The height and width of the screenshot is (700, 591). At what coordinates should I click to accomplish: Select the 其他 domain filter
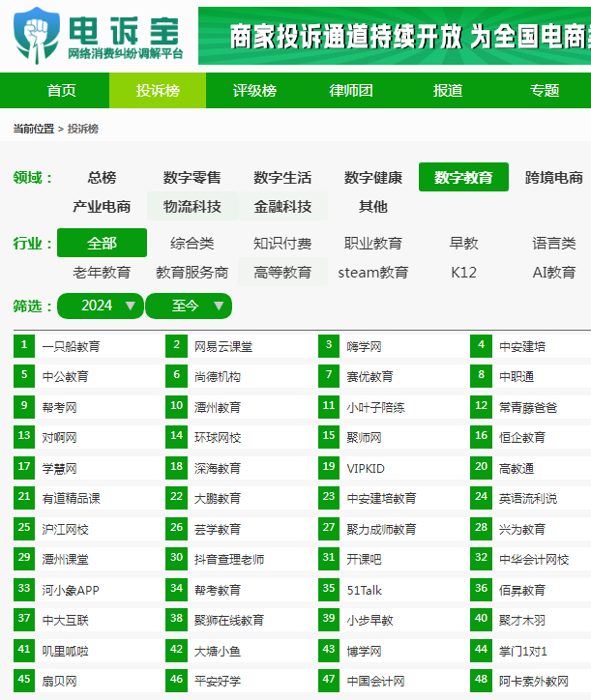373,206
